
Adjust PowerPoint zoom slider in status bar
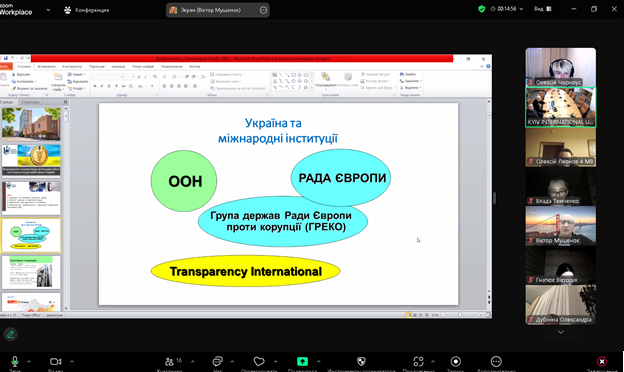pos(460,315)
